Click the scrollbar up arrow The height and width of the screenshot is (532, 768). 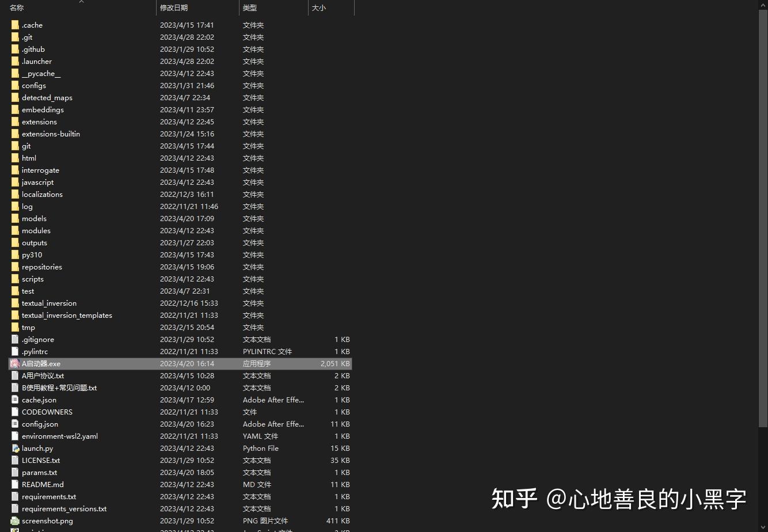pos(763,5)
